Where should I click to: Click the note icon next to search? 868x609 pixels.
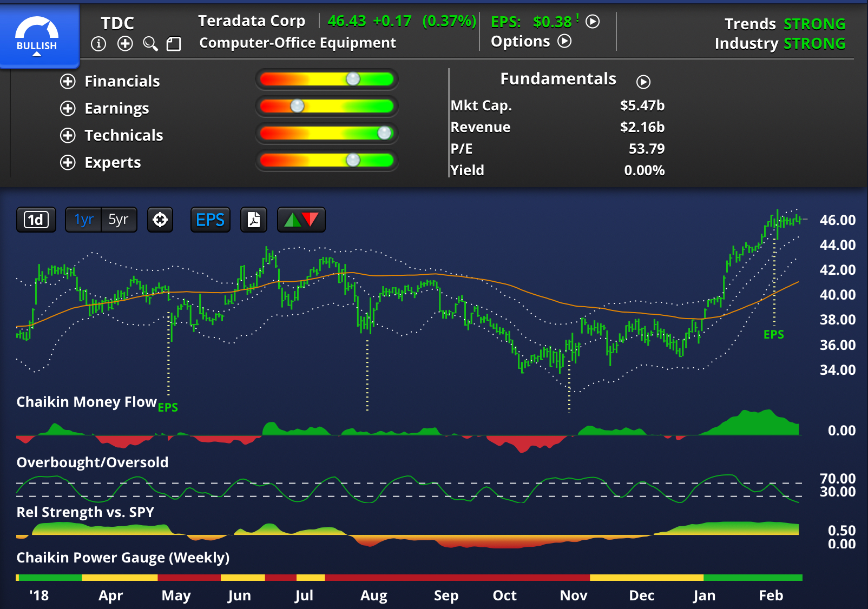[x=174, y=44]
